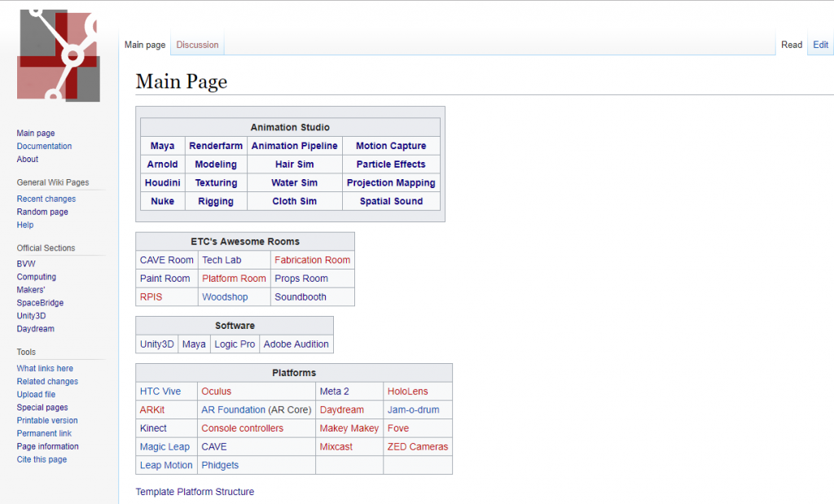
Task: Open Special pages
Action: pyautogui.click(x=42, y=407)
